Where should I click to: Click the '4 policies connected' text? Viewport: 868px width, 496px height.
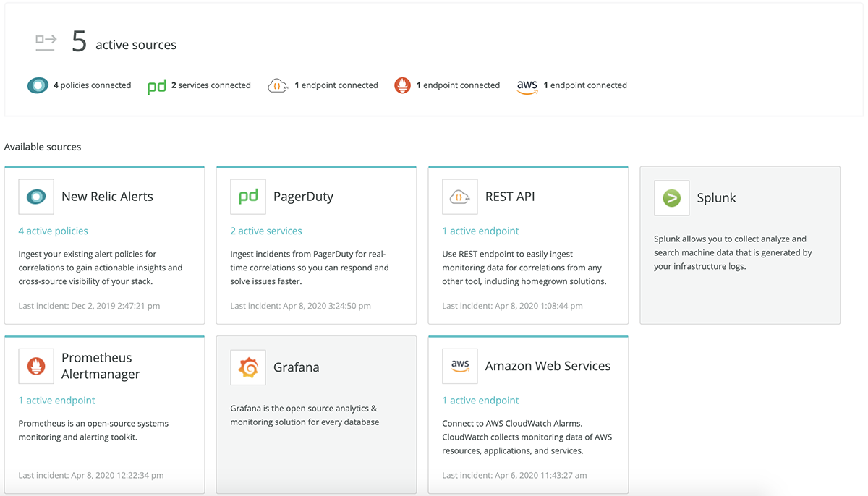point(93,85)
